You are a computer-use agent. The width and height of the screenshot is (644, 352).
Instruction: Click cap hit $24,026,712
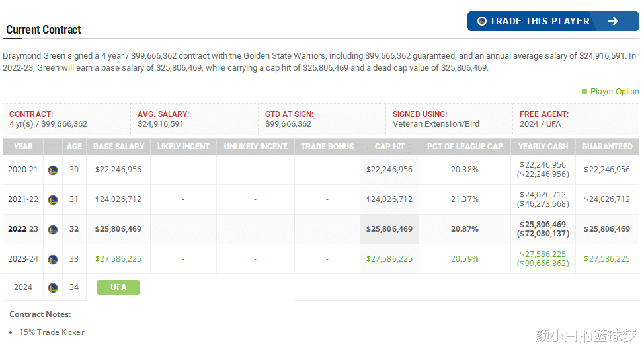point(389,199)
